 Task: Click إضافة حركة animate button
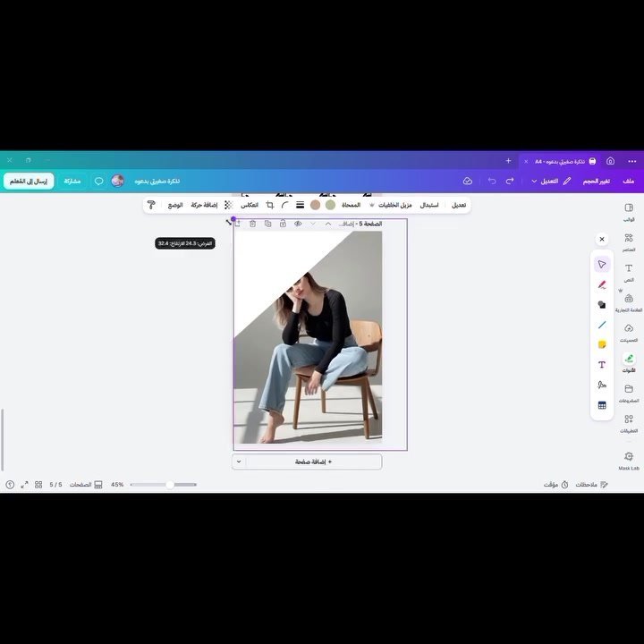tap(204, 205)
